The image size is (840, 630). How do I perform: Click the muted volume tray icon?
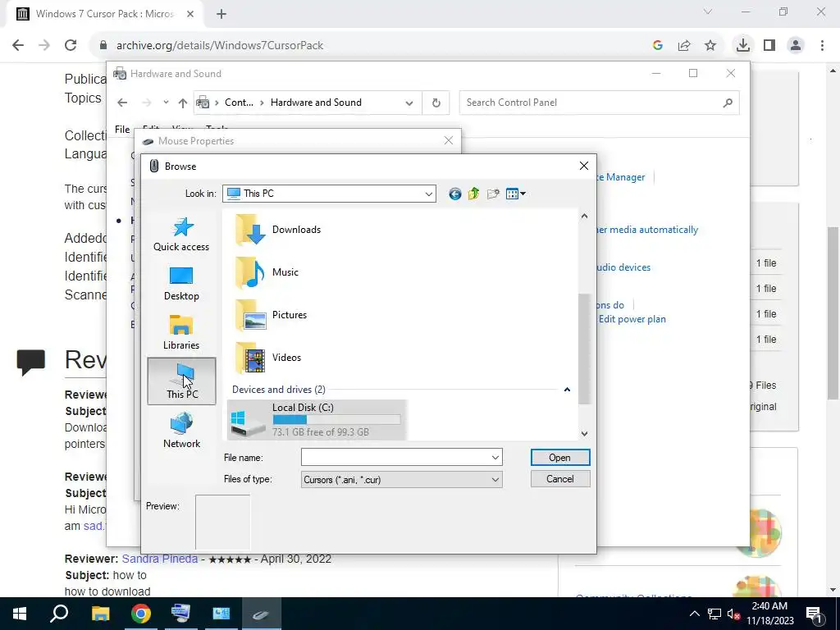tap(733, 614)
